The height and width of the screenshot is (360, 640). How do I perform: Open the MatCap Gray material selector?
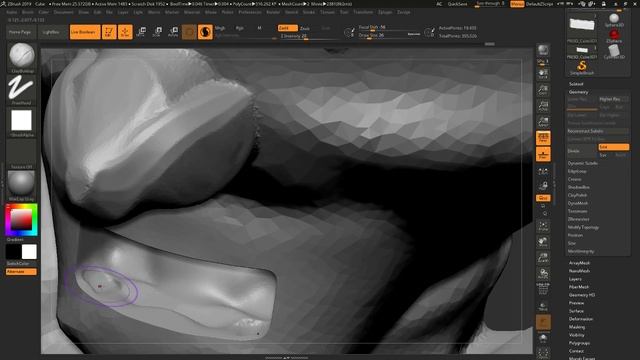[x=22, y=184]
